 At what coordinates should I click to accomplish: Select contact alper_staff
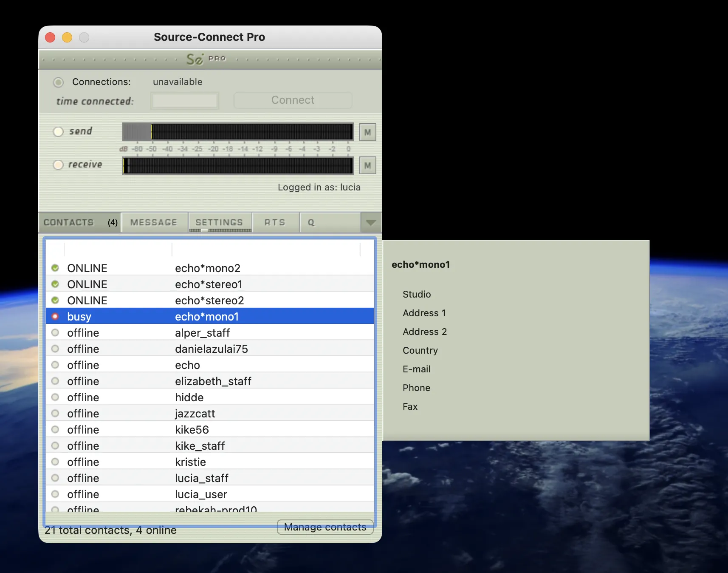[x=210, y=332]
